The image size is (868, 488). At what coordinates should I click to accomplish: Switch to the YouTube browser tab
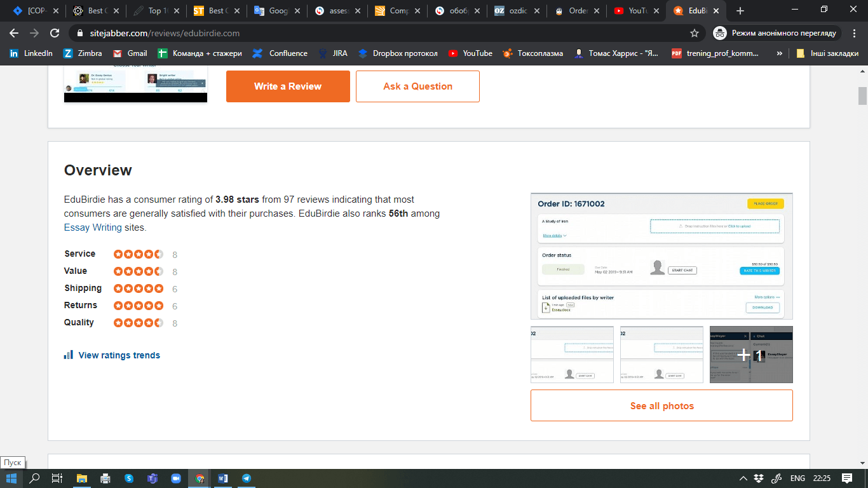click(x=637, y=11)
